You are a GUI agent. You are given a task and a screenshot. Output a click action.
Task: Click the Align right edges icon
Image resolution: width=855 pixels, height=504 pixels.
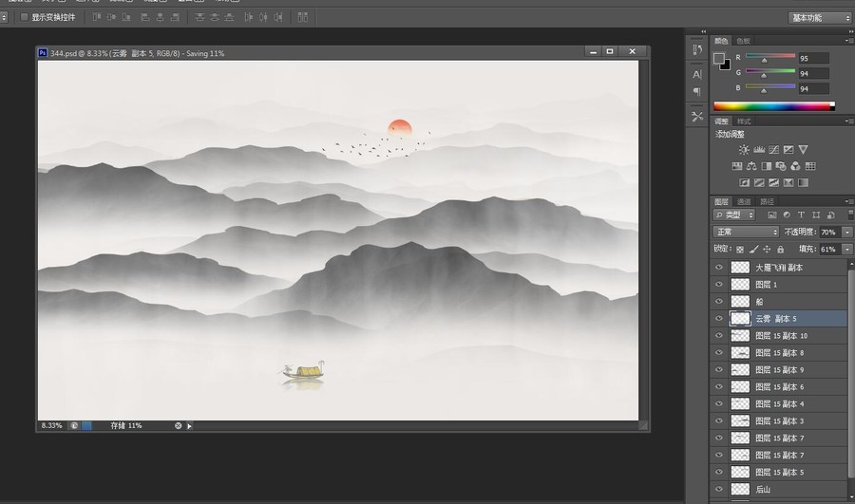click(175, 17)
